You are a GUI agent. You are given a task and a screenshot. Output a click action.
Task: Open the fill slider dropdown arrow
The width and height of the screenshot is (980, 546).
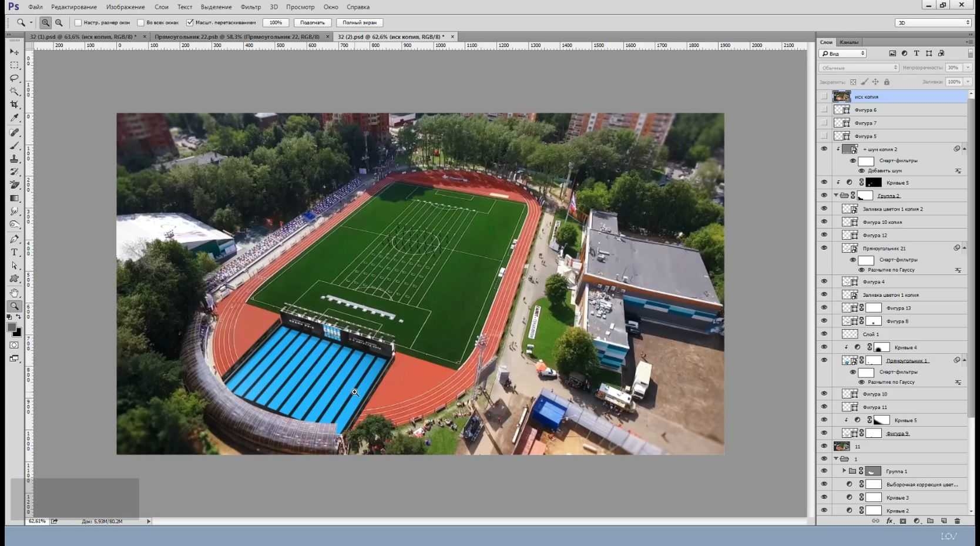point(968,82)
